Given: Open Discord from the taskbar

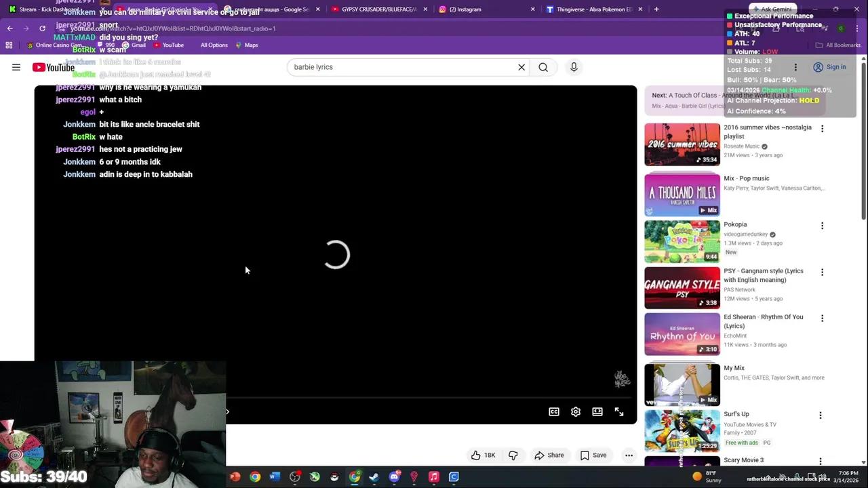Looking at the screenshot, I should click(x=394, y=477).
